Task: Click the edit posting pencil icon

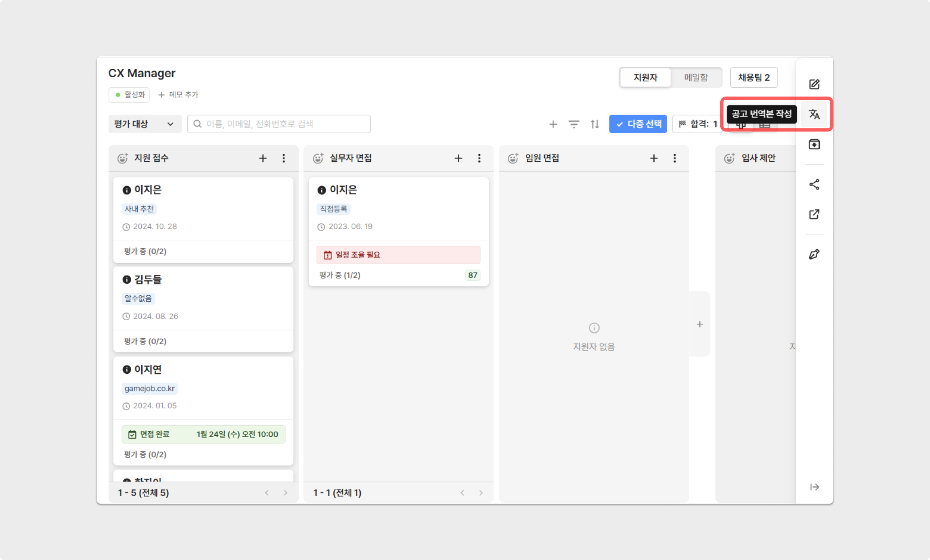Action: tap(814, 84)
